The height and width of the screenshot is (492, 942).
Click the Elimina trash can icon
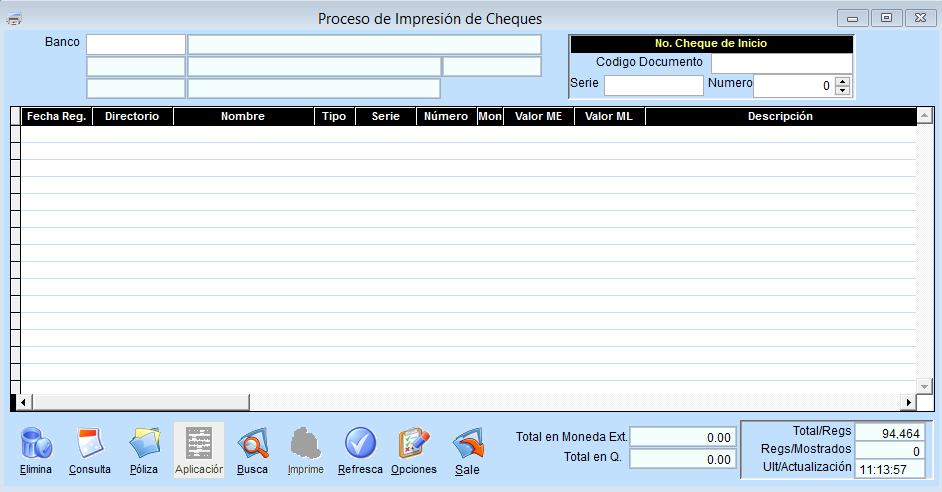(35, 442)
